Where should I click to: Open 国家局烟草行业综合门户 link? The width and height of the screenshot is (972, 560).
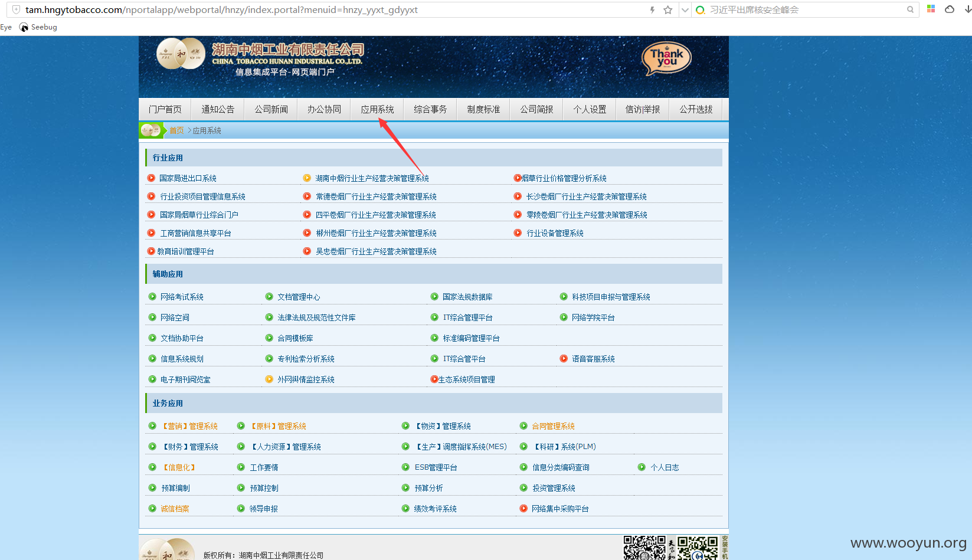tap(199, 215)
